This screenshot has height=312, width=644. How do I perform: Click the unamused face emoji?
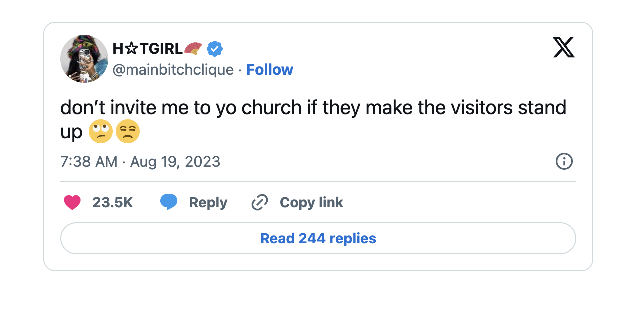(x=128, y=131)
